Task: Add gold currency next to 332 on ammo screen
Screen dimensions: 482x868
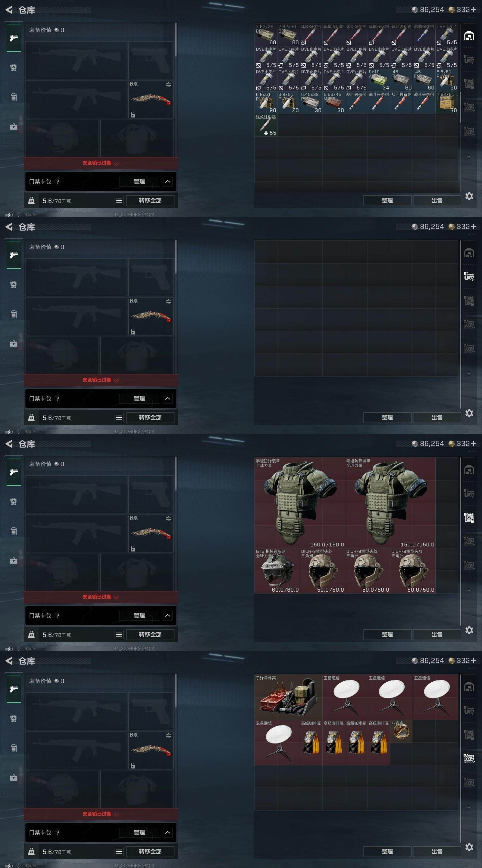Action: pos(474,10)
